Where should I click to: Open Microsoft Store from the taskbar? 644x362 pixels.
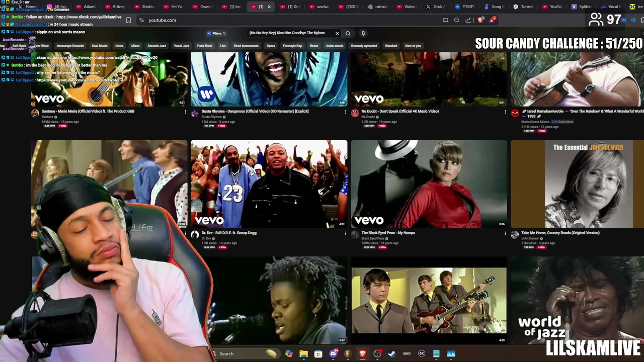pyautogui.click(x=318, y=353)
